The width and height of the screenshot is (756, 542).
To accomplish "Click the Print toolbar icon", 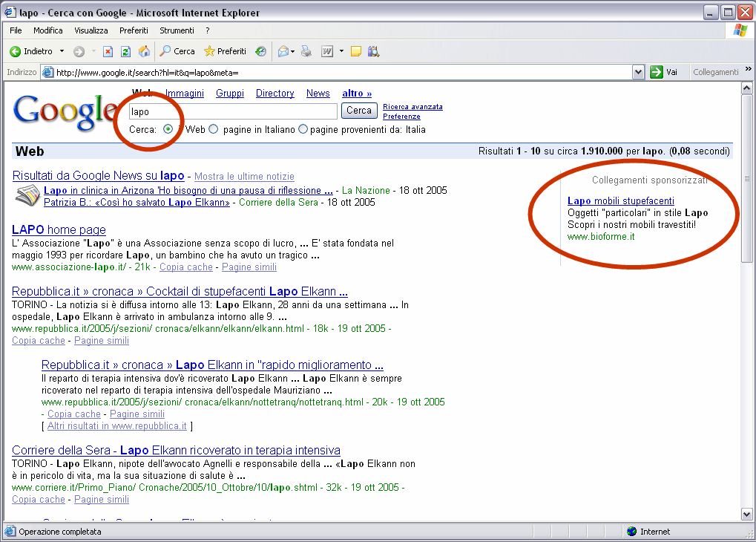I will tap(306, 51).
